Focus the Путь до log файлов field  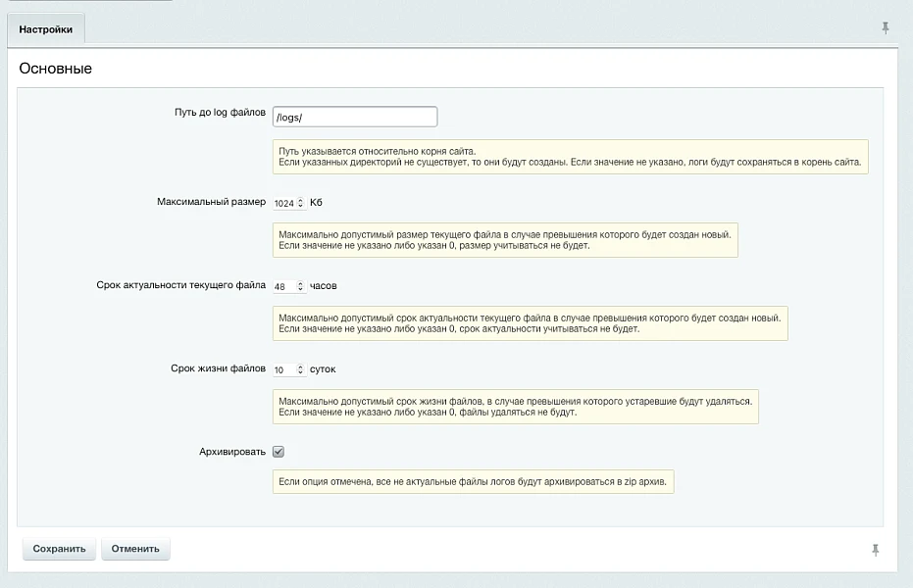coord(355,117)
